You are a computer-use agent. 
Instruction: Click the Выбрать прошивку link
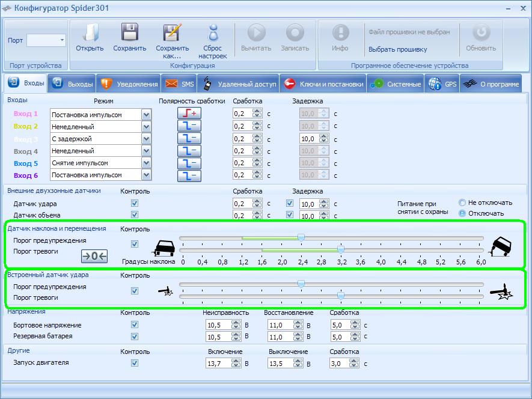pyautogui.click(x=397, y=49)
